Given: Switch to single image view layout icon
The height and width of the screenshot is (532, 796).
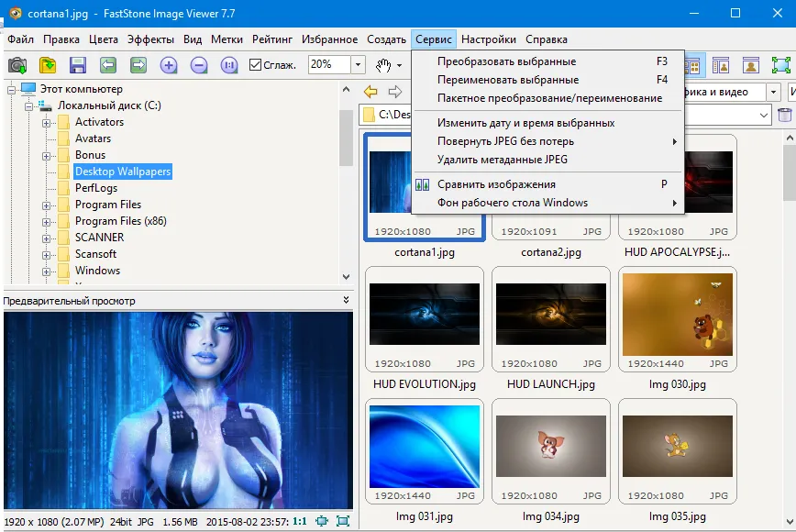Looking at the screenshot, I should pyautogui.click(x=751, y=65).
